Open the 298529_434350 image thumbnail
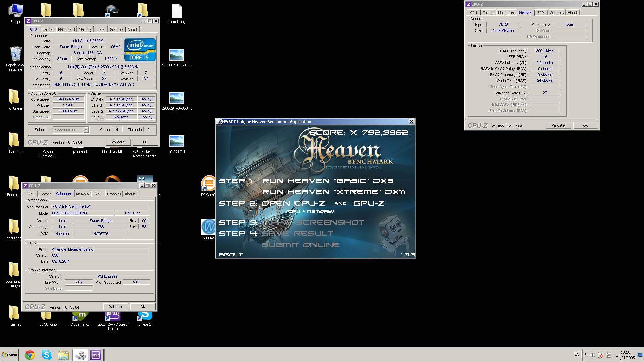The width and height of the screenshot is (644, 362). pos(177,101)
